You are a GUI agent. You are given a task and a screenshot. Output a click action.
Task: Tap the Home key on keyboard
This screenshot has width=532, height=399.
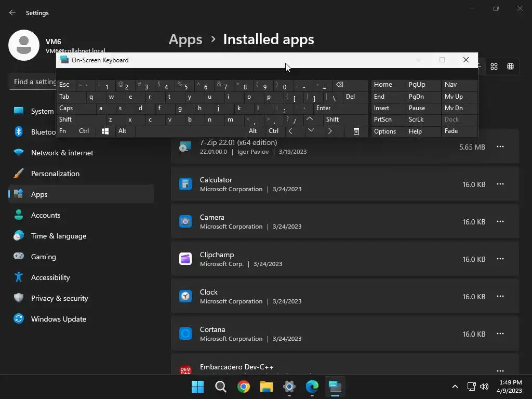[389, 85]
